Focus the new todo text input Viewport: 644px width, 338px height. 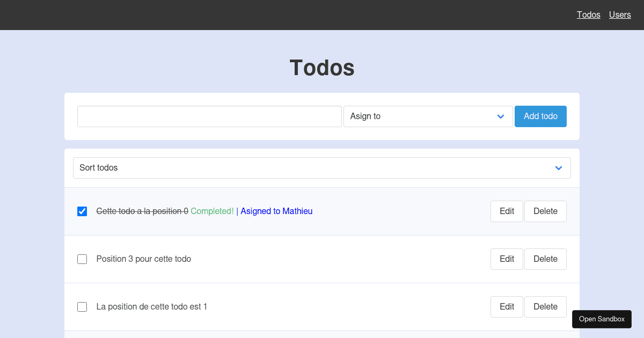click(209, 116)
